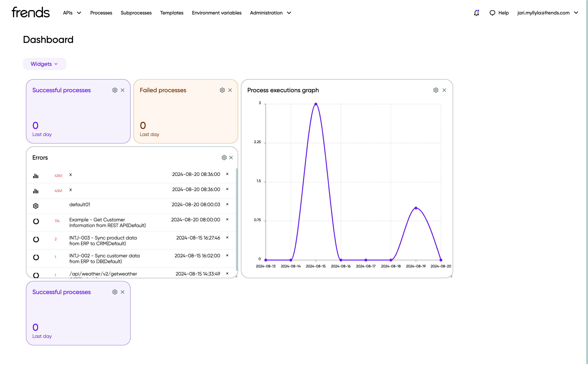Open the notifications bell icon
Image resolution: width=588 pixels, height=367 pixels.
pos(476,13)
